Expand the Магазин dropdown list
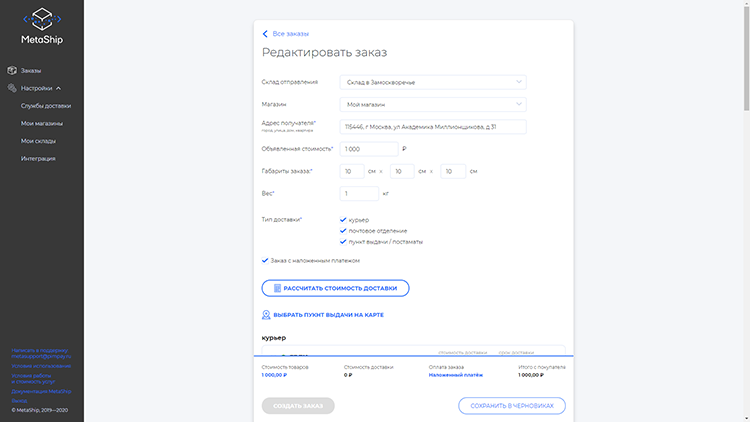 pos(432,104)
